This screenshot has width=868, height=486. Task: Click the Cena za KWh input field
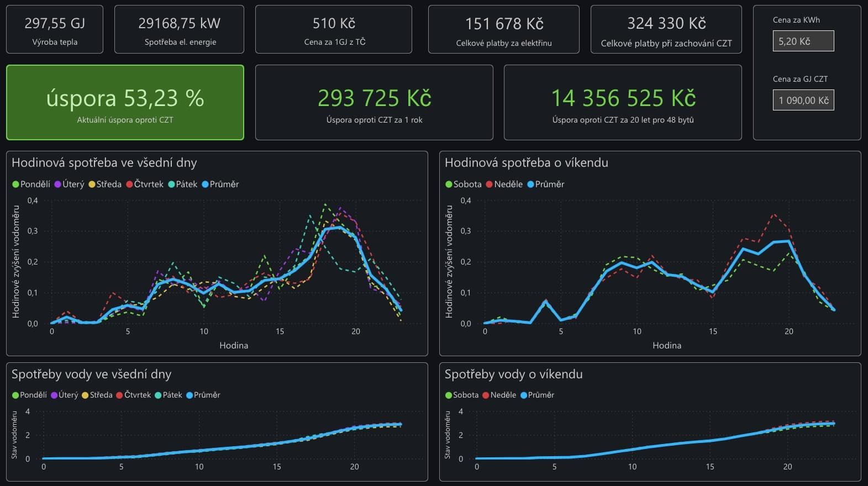pos(803,41)
